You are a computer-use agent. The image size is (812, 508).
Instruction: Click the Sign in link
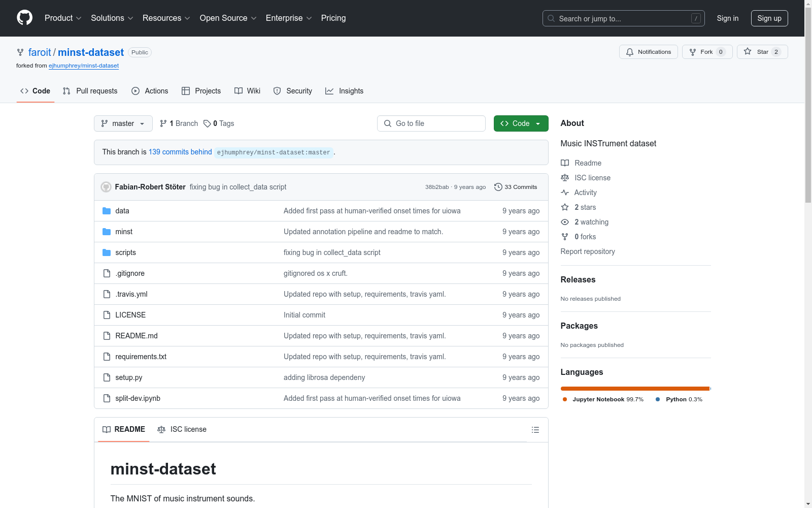(728, 18)
